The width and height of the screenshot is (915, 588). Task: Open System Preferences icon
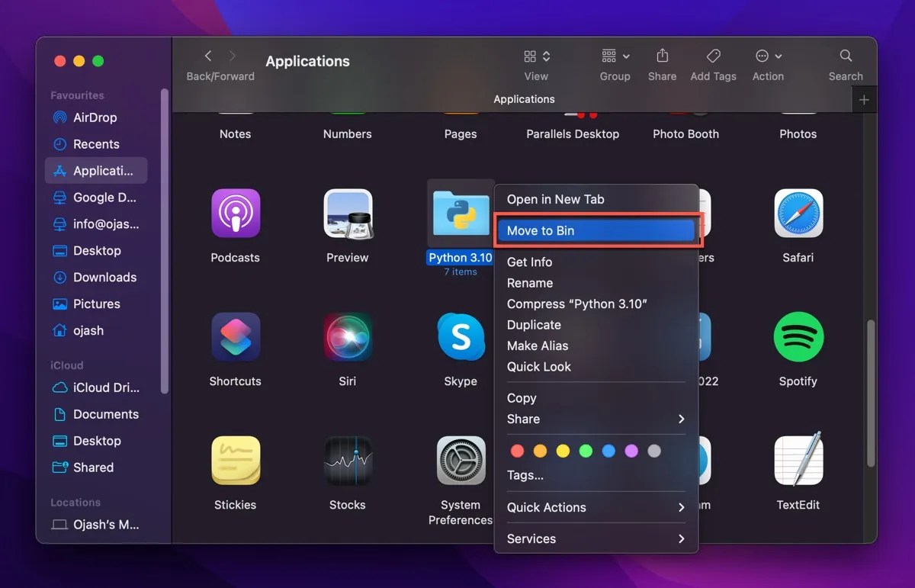coord(461,460)
